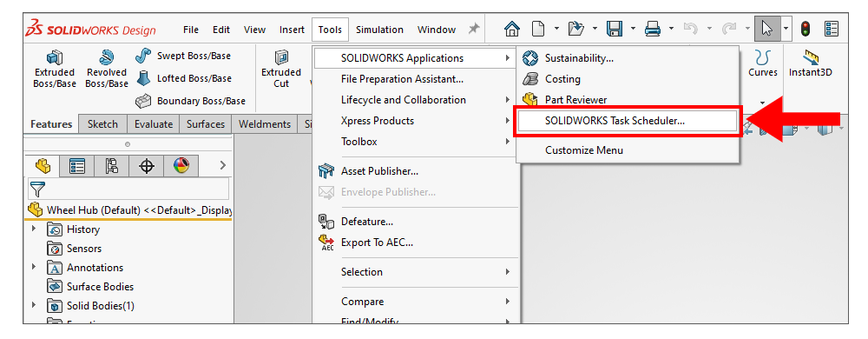Screen dimensions: 868x339
Task: Select the Surface Bodies tree item
Action: [90, 286]
